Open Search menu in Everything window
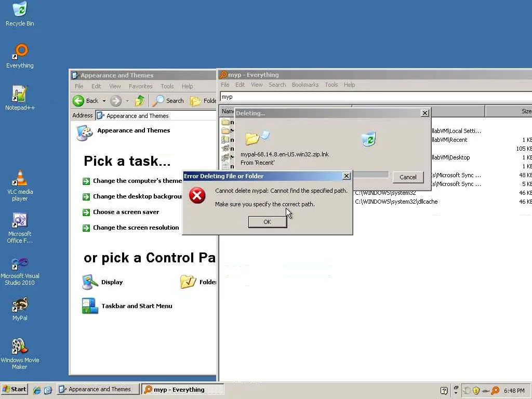Image resolution: width=532 pixels, height=399 pixels. click(277, 85)
